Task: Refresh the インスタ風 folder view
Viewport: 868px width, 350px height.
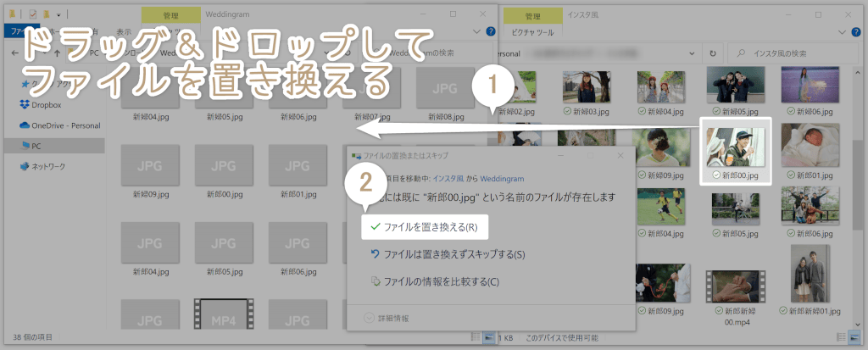Action: click(x=712, y=53)
